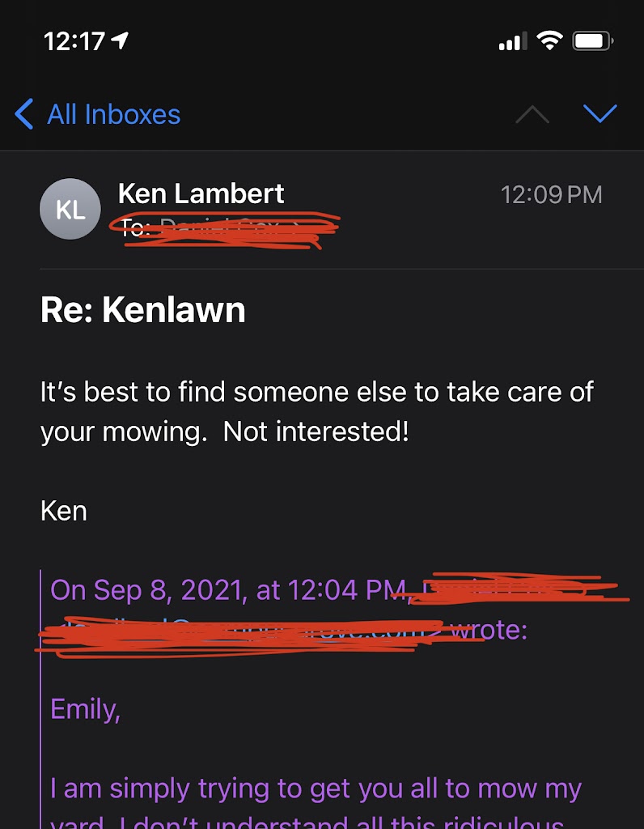Tap the redacted email address in quote header

tap(243, 630)
